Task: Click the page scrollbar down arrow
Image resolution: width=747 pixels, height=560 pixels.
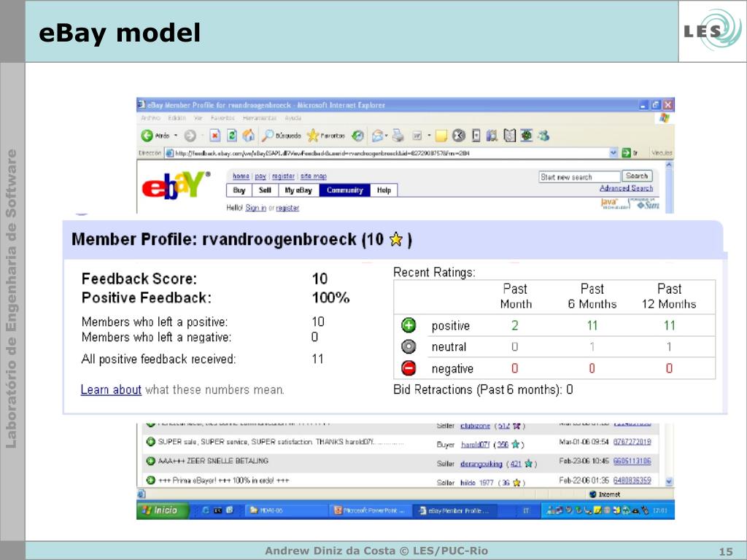Action: (669, 482)
